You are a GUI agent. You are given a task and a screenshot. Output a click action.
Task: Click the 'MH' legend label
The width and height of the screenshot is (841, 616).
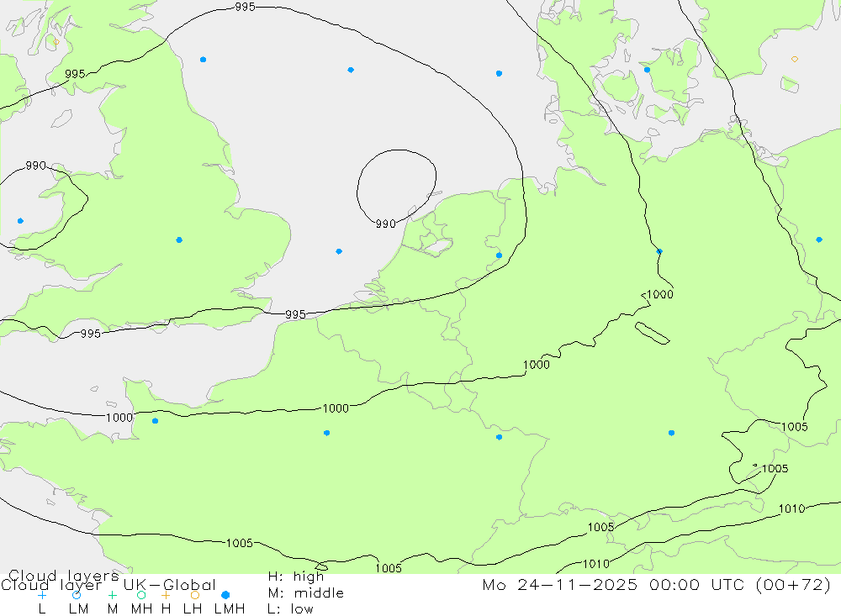(141, 609)
